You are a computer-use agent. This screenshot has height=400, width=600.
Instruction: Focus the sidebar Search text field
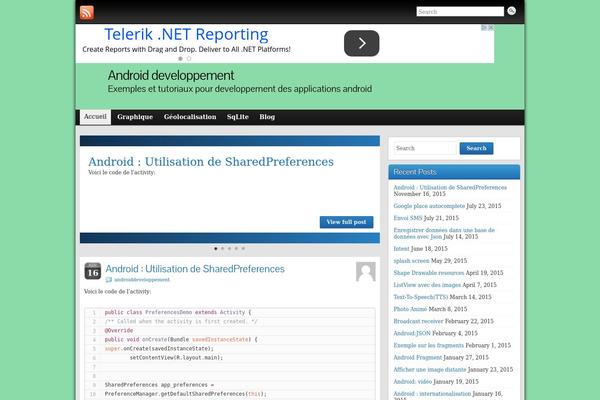click(x=424, y=148)
